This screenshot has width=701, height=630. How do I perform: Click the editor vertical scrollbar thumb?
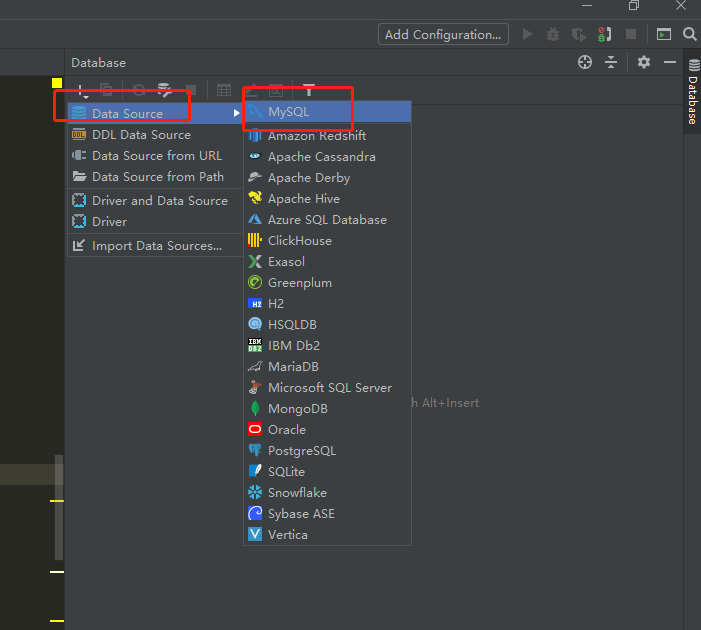(59, 507)
